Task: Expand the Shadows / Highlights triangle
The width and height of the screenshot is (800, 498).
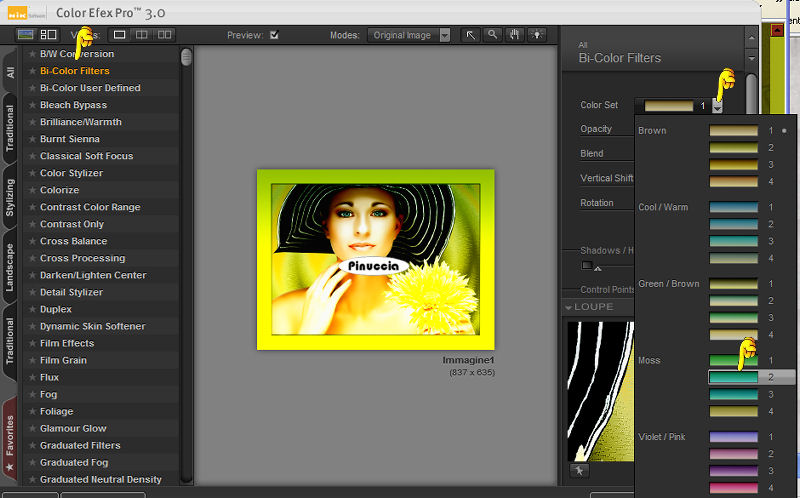Action: [x=597, y=268]
